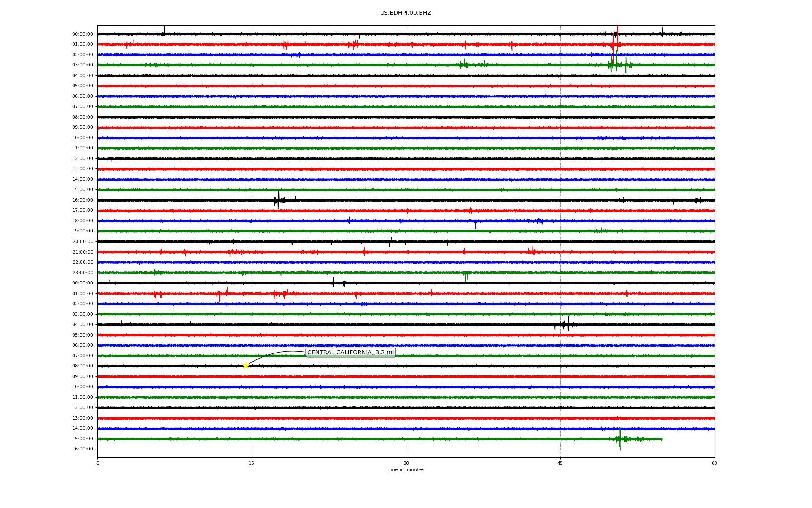
Task: Click the blue downward spike on the 18:00:00 trace
Action: (475, 225)
